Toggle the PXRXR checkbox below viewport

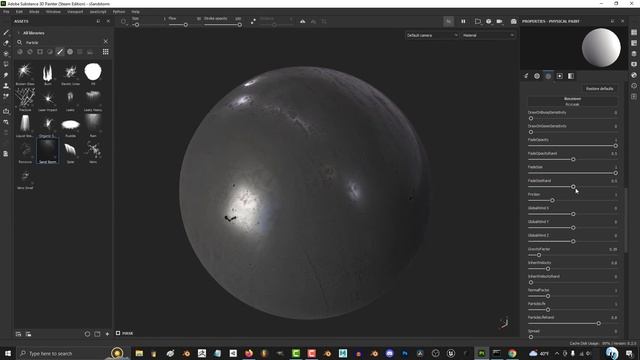point(118,333)
